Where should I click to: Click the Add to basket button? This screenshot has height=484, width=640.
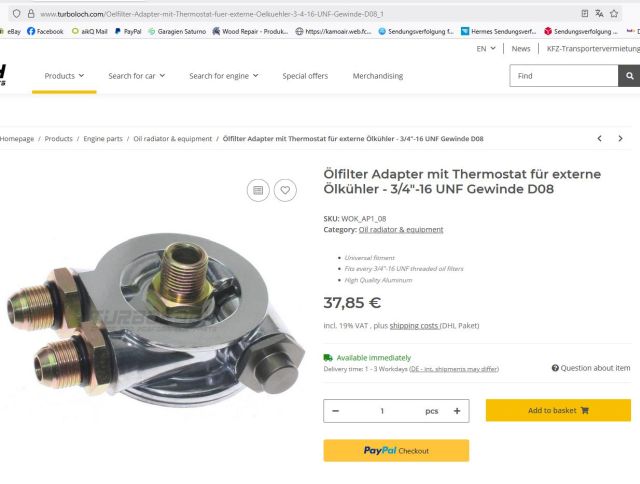tap(558, 411)
